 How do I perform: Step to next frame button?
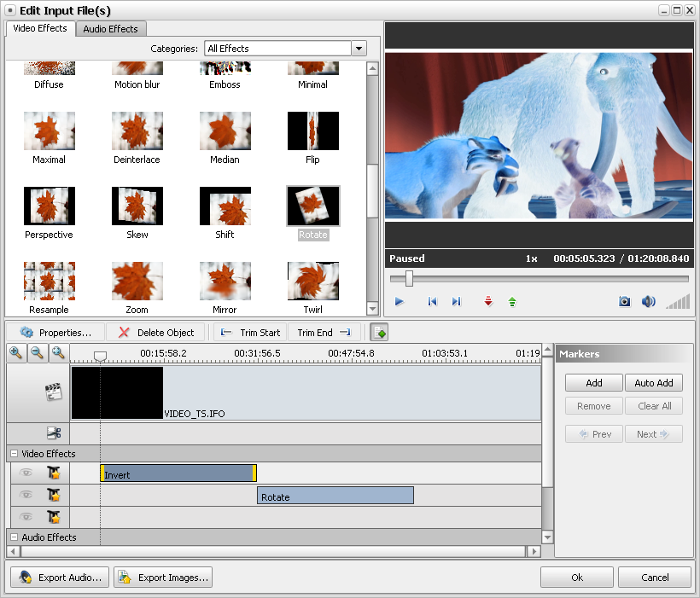pyautogui.click(x=456, y=302)
